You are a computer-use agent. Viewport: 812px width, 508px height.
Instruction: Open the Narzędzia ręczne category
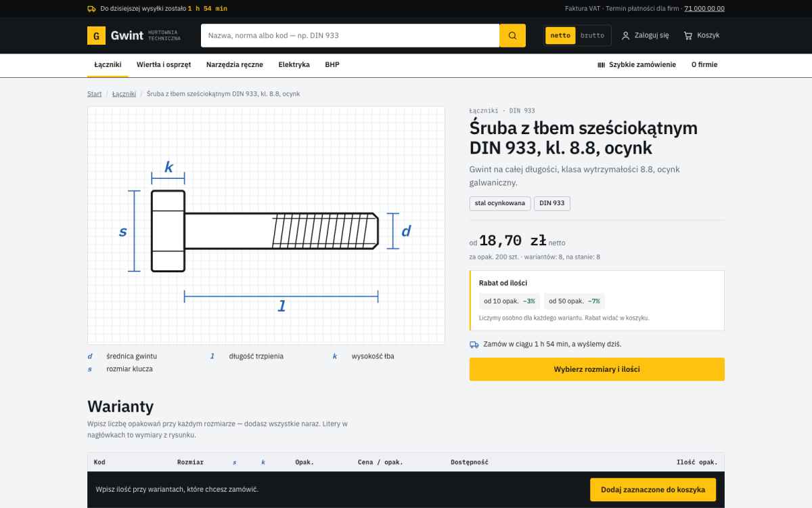pos(235,65)
